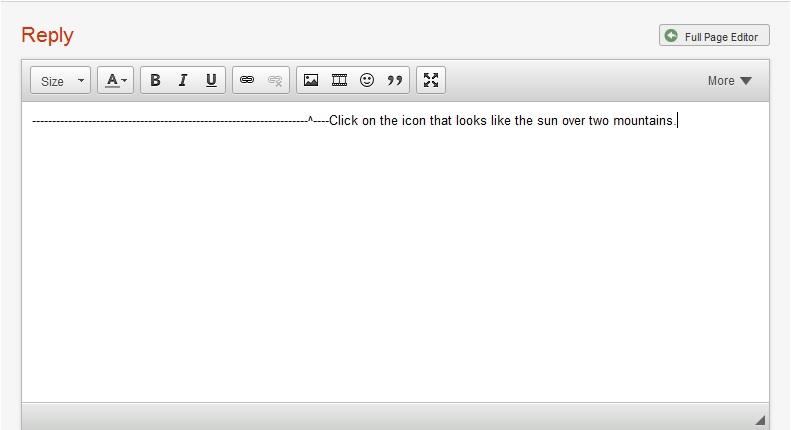Click the editor resize handle at bottom corner

(760, 420)
